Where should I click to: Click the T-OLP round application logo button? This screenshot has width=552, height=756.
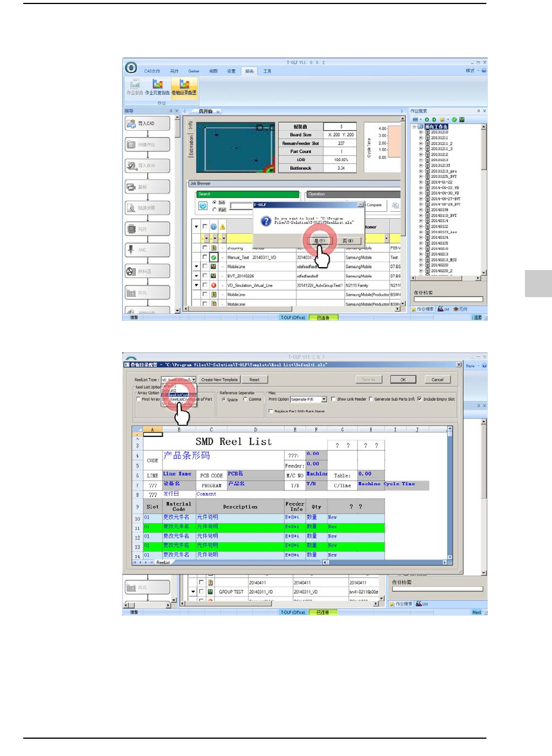tap(131, 68)
